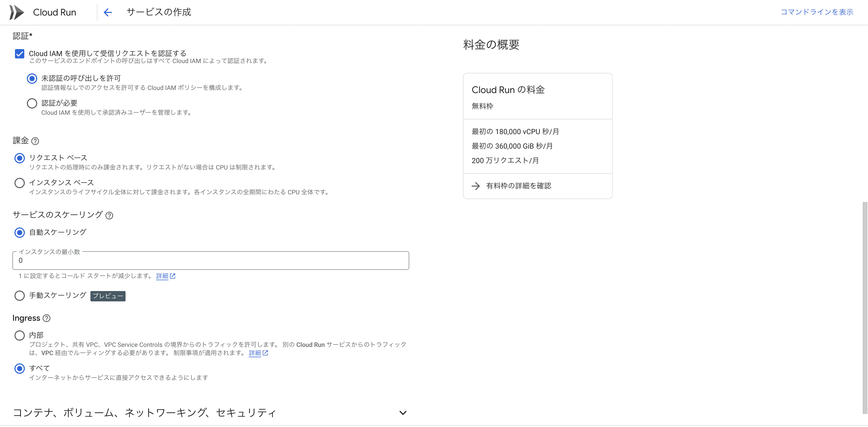
Task: Expand コンテナ、ボリューム、ネットワーキング、セキュリティ section chevron
Action: tap(403, 413)
